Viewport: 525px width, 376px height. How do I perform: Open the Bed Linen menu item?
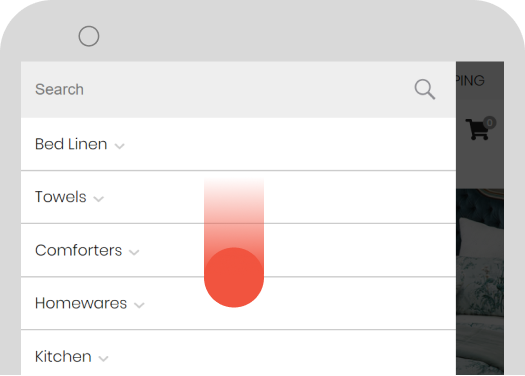(71, 144)
